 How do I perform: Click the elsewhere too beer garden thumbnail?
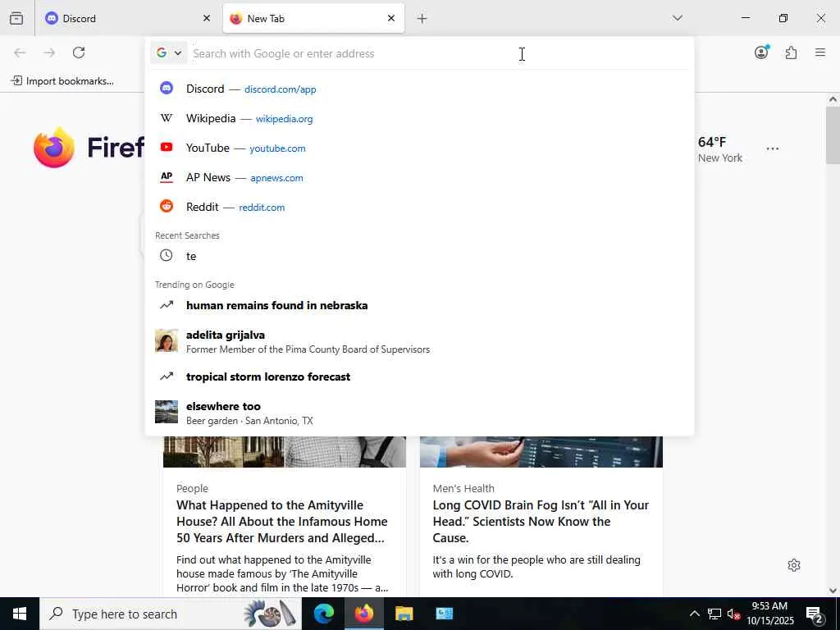(167, 412)
